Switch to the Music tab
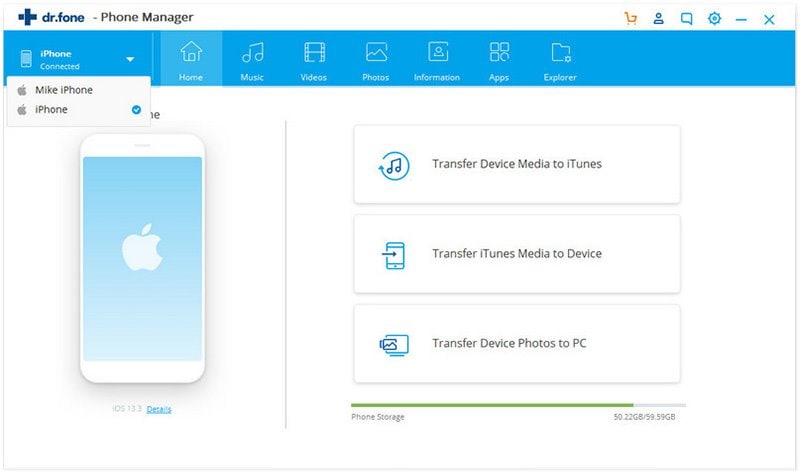The width and height of the screenshot is (800, 473). coord(252,59)
